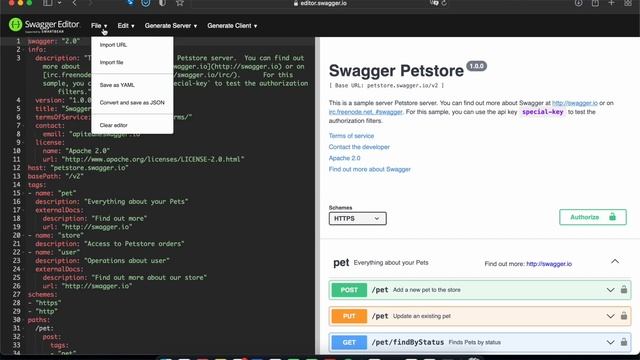640x360 pixels.
Task: Open the File menu
Action: coord(99,26)
